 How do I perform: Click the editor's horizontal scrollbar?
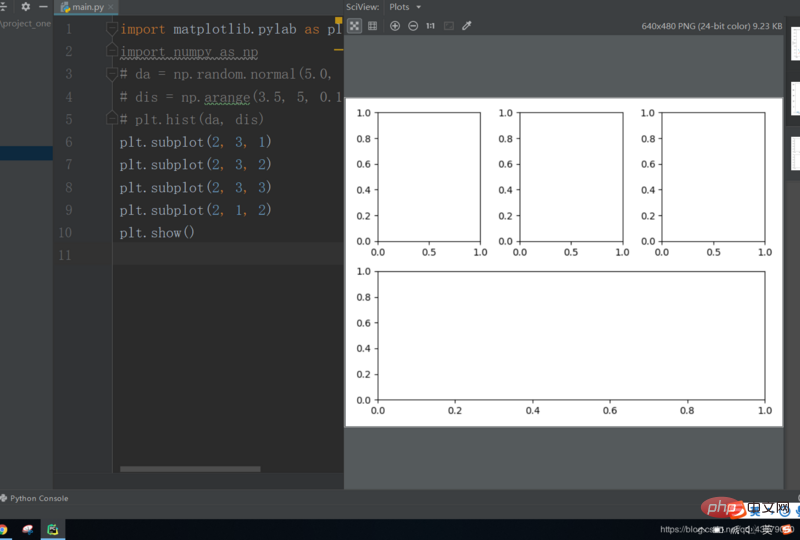coord(190,469)
